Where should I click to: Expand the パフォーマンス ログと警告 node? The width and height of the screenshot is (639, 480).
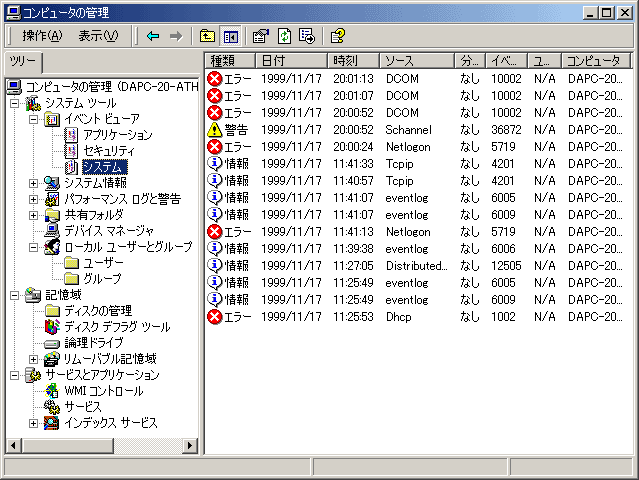click(x=33, y=199)
